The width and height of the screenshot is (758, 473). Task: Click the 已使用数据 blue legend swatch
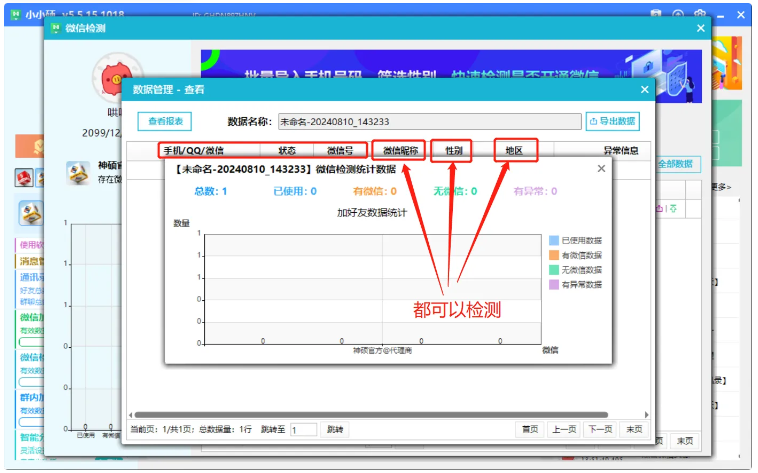click(x=554, y=240)
